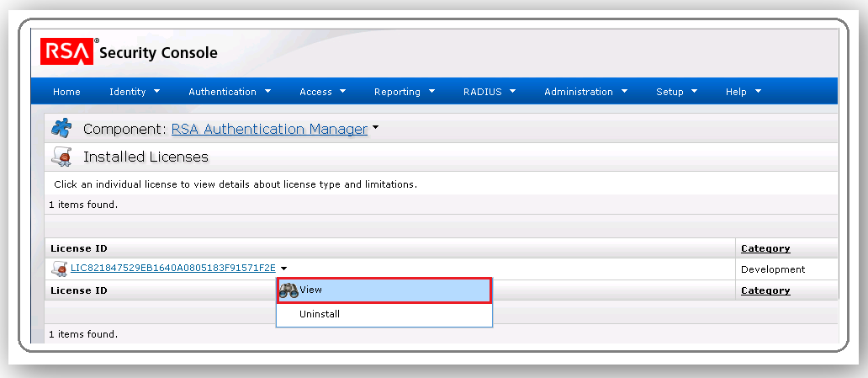
Task: Click the RSA Authentication Manager link
Action: (x=269, y=129)
